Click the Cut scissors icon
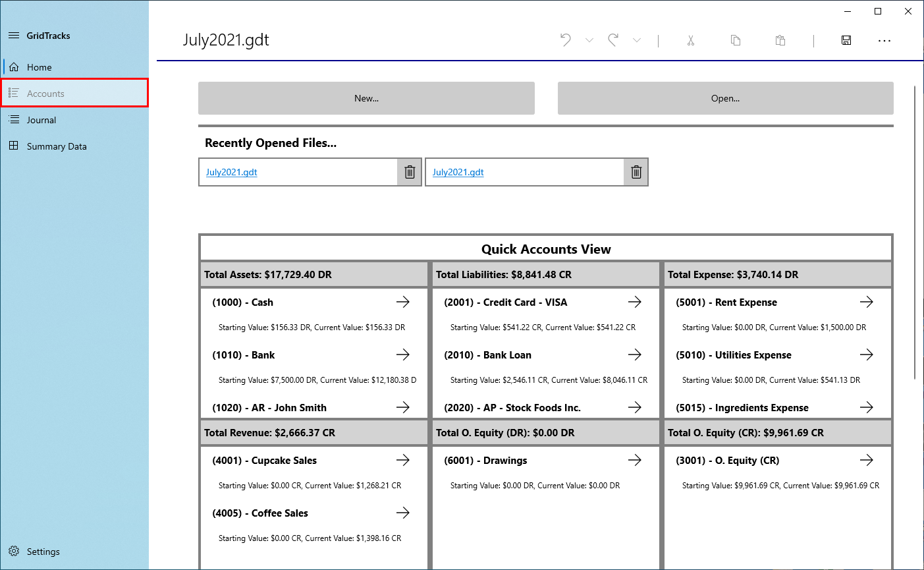 click(x=691, y=40)
